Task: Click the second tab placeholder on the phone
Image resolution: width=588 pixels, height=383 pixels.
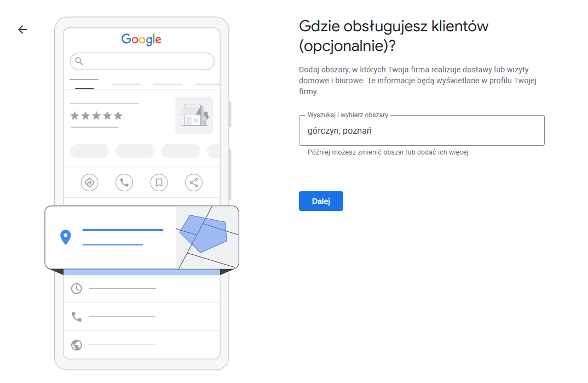Action: [126, 84]
